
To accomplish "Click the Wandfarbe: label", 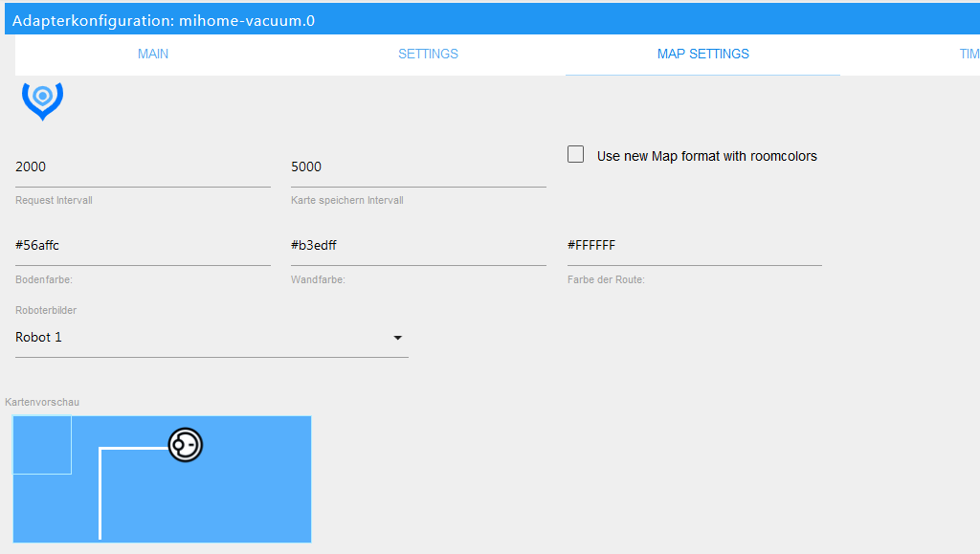I will click(318, 279).
